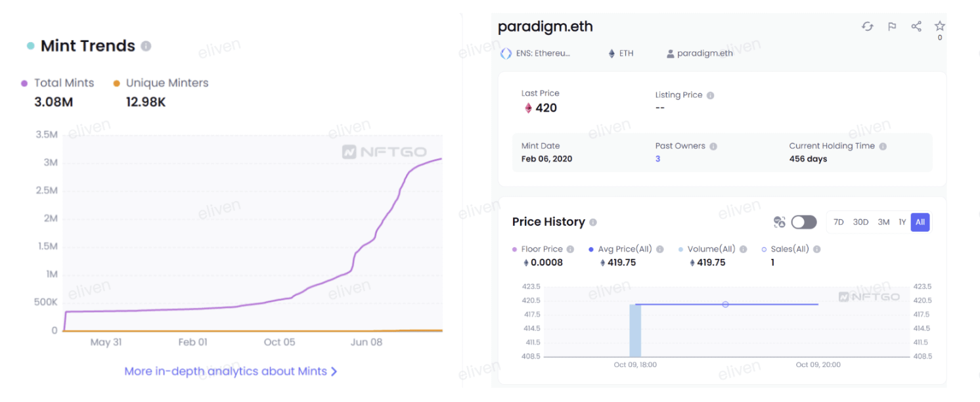Click the Listing Price info icon
Screen dimensions: 980x402
point(710,95)
